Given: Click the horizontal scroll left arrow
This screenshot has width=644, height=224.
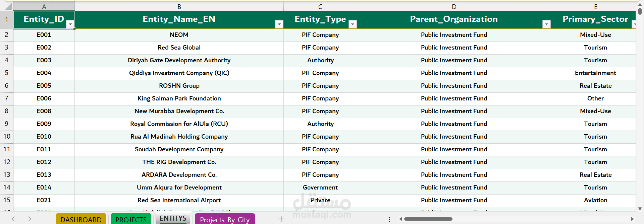Looking at the screenshot, I should coord(400,219).
